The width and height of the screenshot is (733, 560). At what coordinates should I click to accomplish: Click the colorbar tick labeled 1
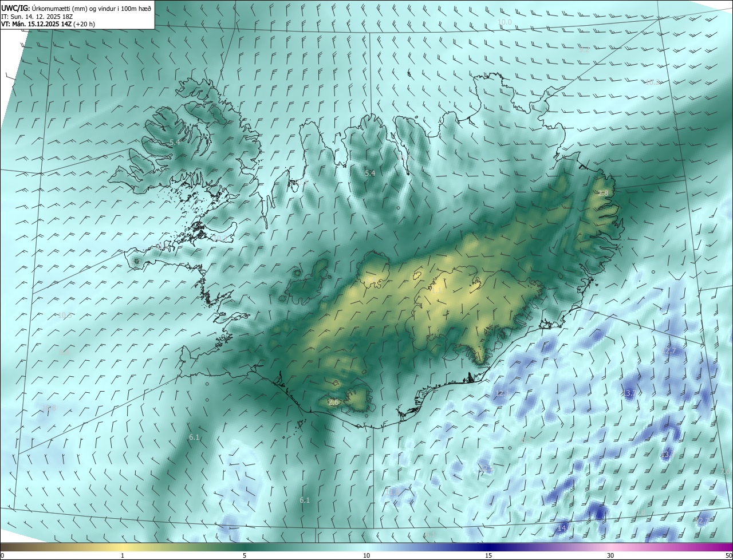[123, 556]
